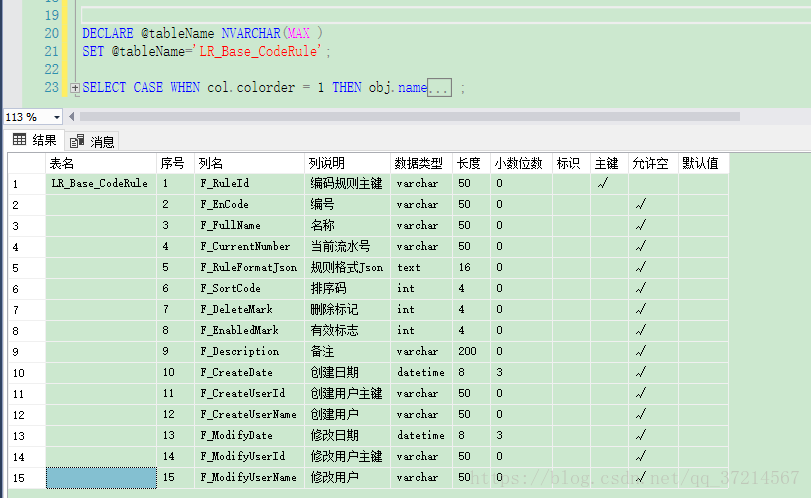Image resolution: width=811 pixels, height=498 pixels.
Task: Click the 长度 column header
Action: tap(471, 163)
